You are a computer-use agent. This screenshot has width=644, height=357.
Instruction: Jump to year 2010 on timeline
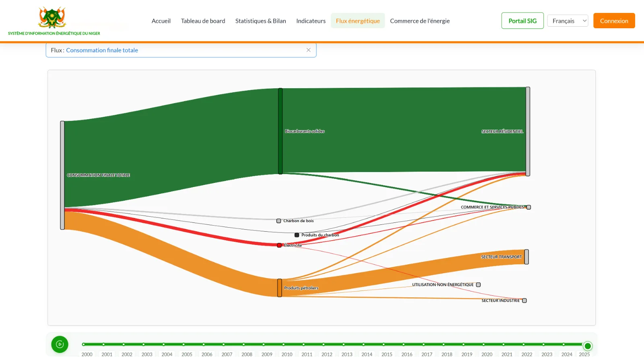(x=284, y=345)
